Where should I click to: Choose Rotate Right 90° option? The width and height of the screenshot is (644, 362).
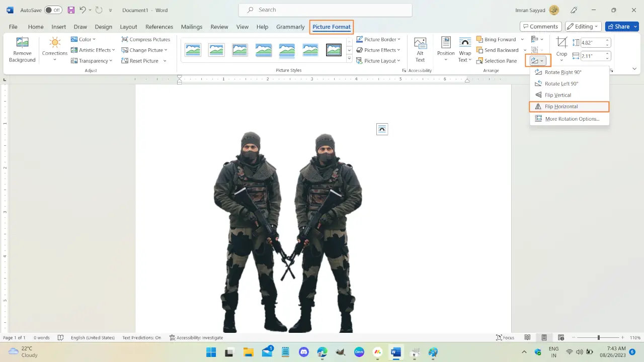coord(569,72)
